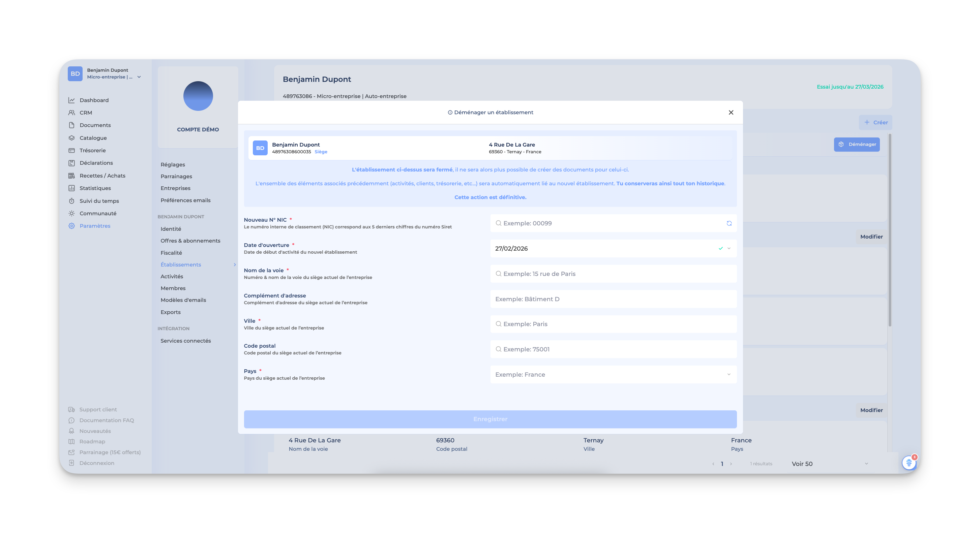Open Déclarations in the sidebar
Viewport: 980px width, 533px height.
coord(96,163)
